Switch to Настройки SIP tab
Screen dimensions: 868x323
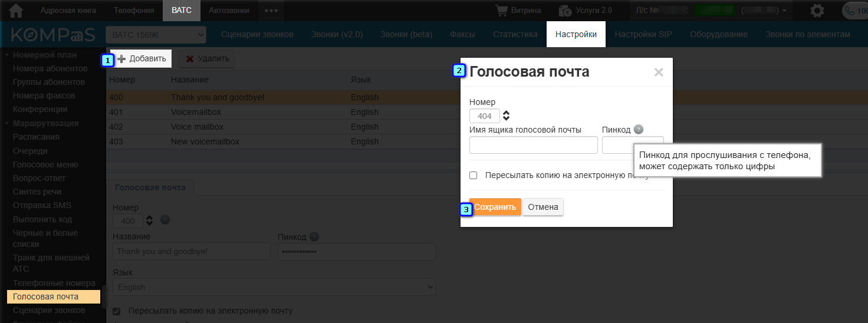pos(643,34)
